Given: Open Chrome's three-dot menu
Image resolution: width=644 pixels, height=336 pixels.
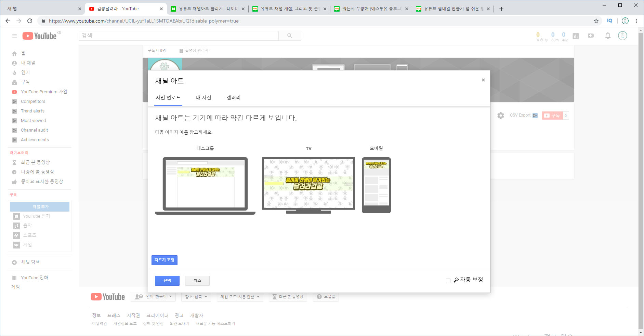Looking at the screenshot, I should [x=636, y=21].
